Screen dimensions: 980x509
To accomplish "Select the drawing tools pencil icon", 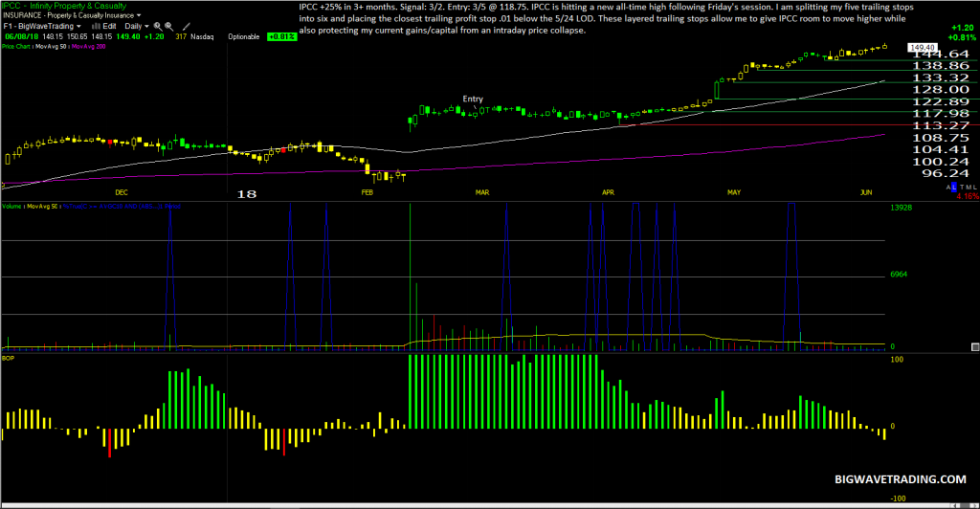I will 187,26.
